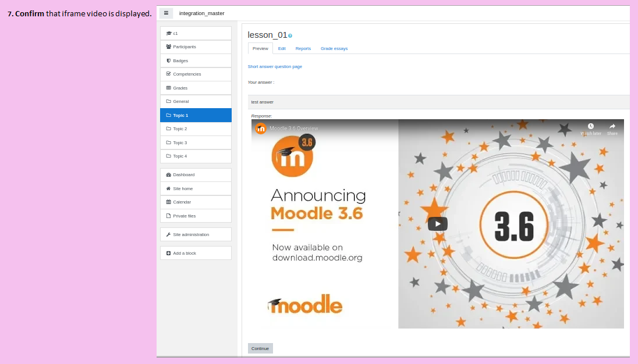
Task: Click the Topic 3 folder icon
Action: 168,142
